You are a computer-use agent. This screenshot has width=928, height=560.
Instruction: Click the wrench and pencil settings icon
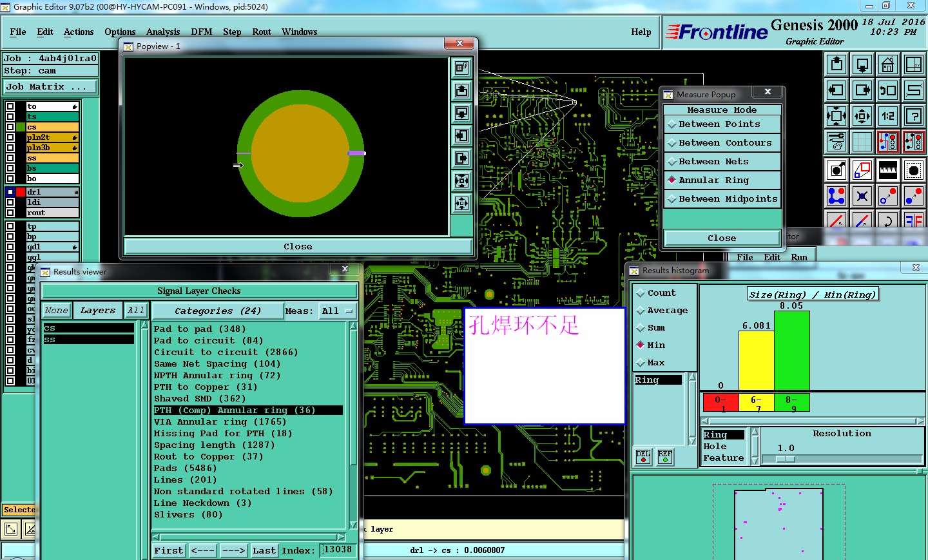click(836, 141)
